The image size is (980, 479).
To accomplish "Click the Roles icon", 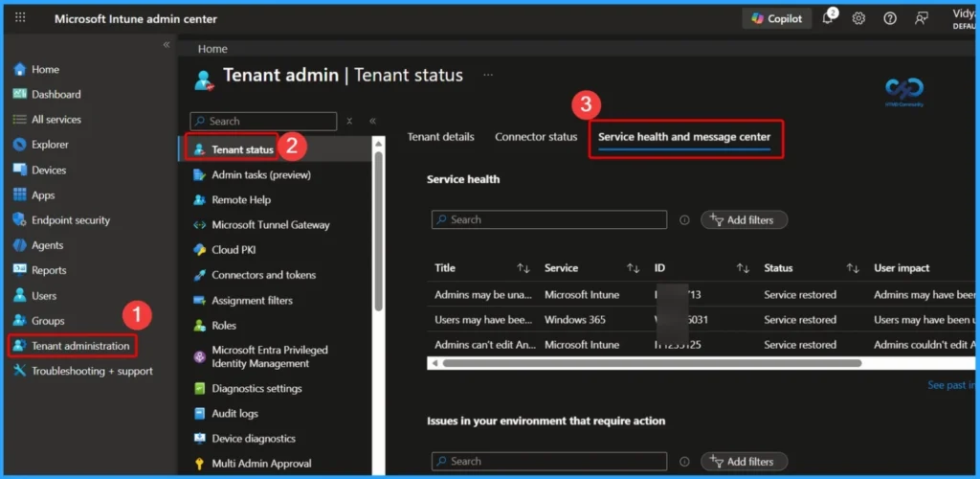I will point(199,326).
